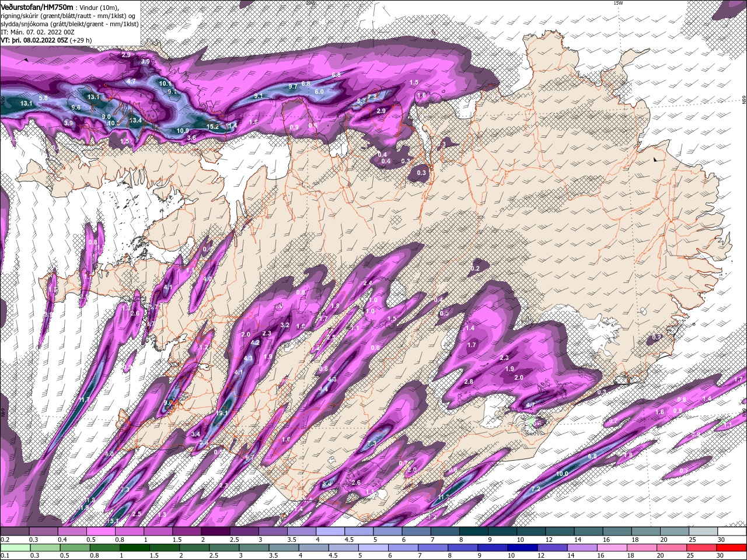Click the '25' label of upper legend
The height and width of the screenshot is (560, 747).
pos(693,540)
